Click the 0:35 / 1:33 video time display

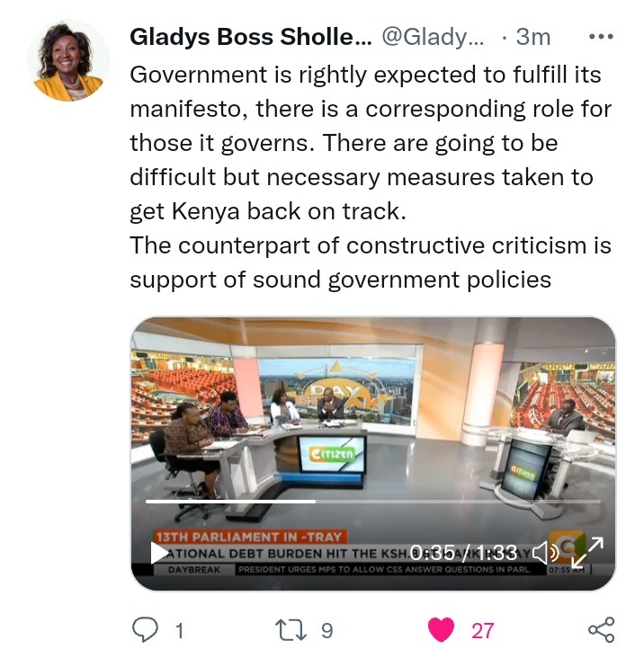click(x=463, y=552)
